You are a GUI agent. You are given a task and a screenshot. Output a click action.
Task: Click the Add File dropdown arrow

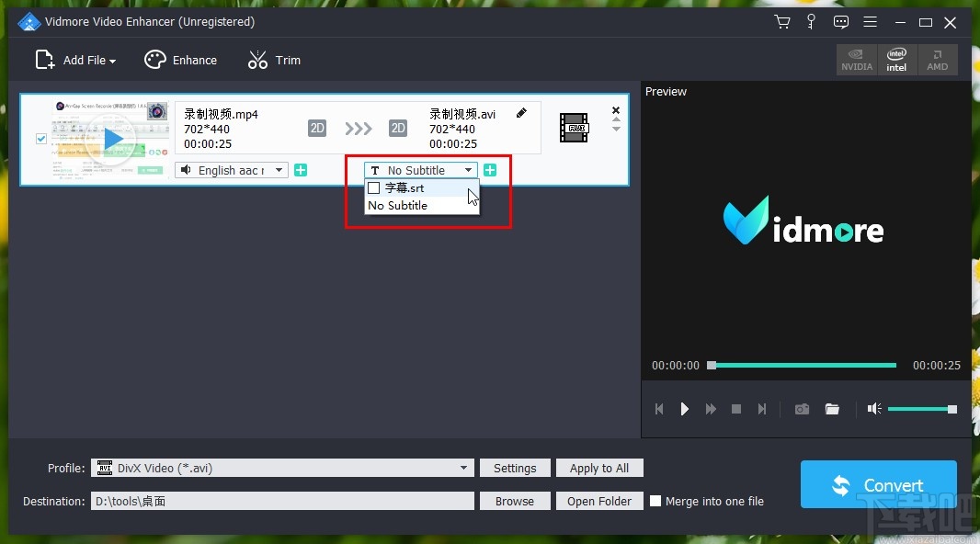(x=112, y=62)
